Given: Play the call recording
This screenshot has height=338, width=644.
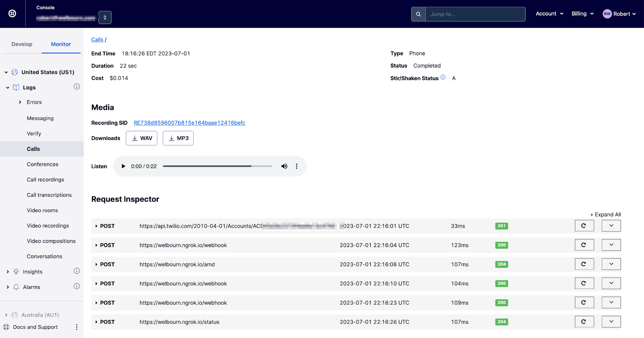Looking at the screenshot, I should (124, 166).
